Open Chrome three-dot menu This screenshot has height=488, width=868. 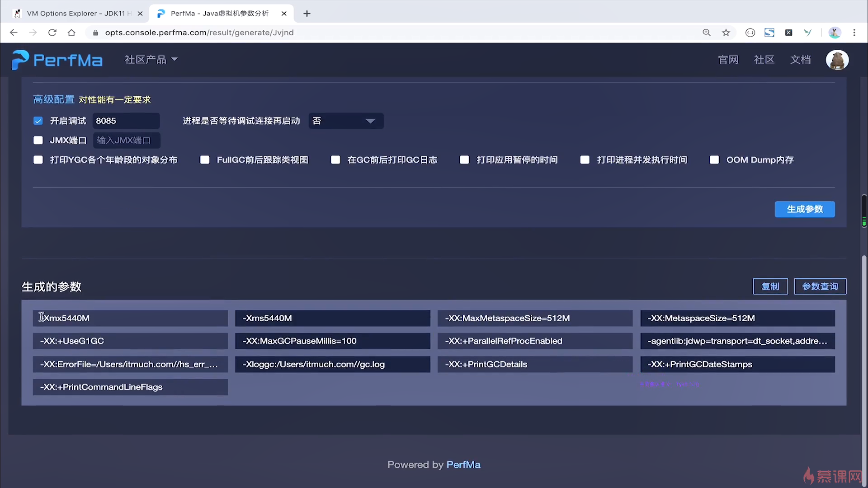point(854,33)
